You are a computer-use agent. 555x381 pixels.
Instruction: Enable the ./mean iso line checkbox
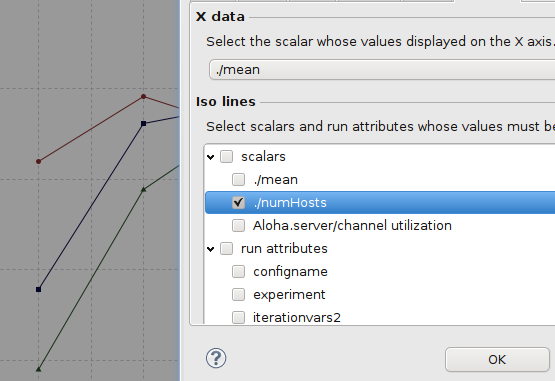point(238,180)
